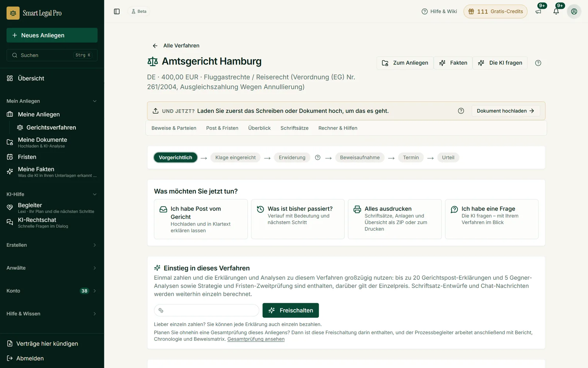The height and width of the screenshot is (368, 588).
Task: Open the notifications bell icon
Action: coord(556,11)
